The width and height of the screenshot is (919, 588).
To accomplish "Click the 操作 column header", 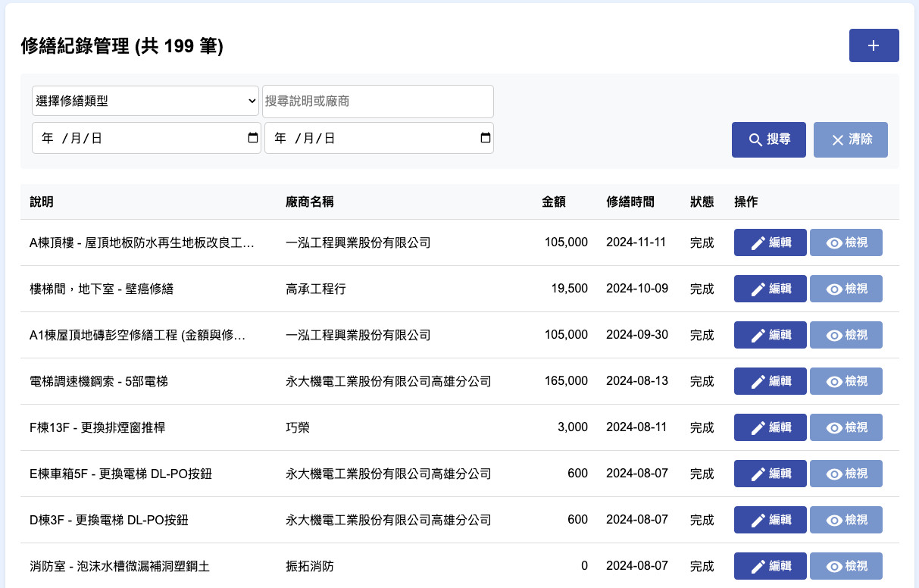I will tap(746, 202).
